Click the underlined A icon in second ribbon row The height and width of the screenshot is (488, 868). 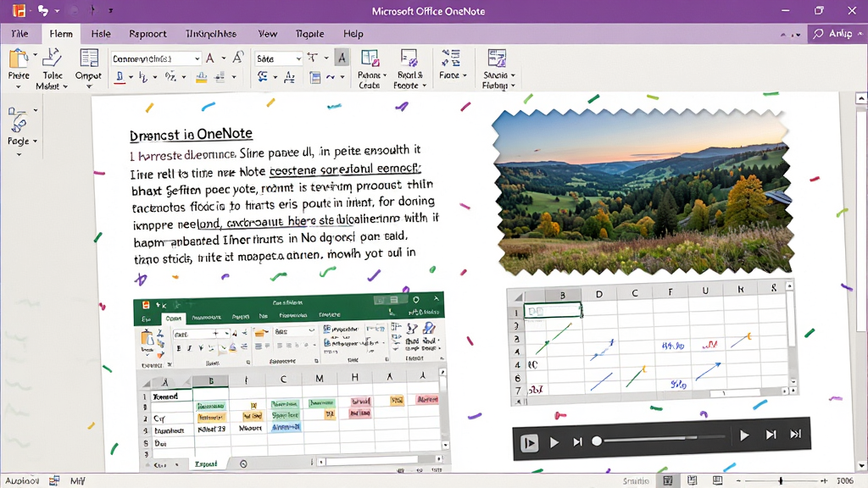pyautogui.click(x=290, y=77)
